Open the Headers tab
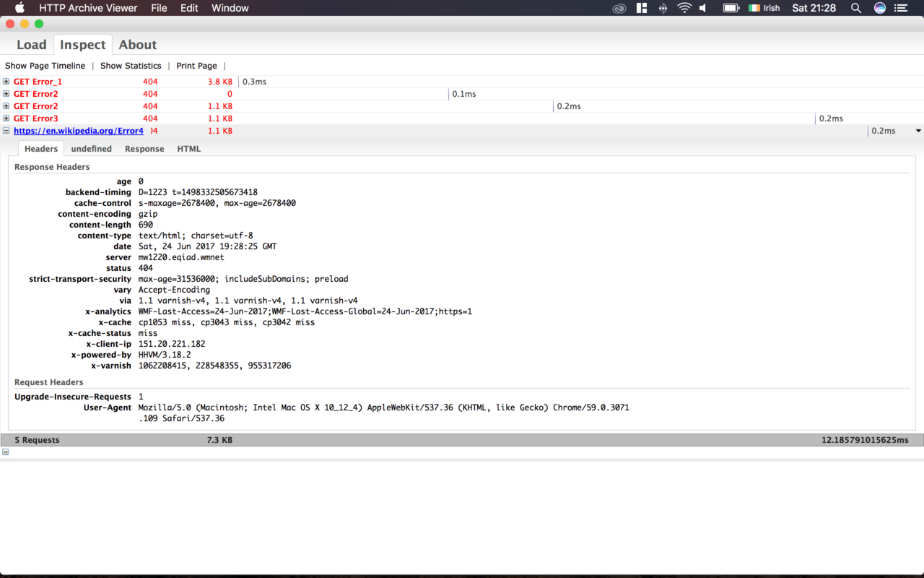This screenshot has height=578, width=924. click(x=41, y=149)
